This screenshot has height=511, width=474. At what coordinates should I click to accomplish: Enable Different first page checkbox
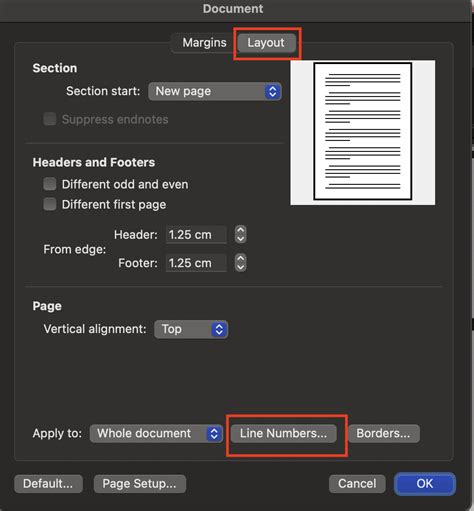click(50, 204)
